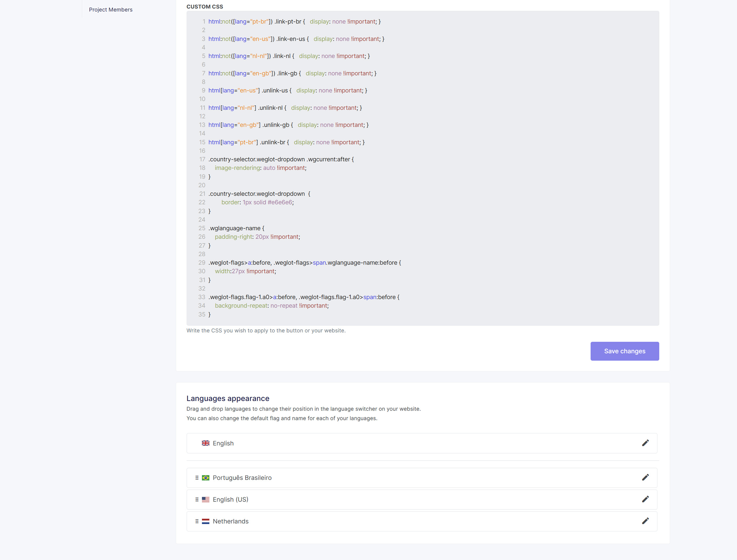The height and width of the screenshot is (560, 737).
Task: Click the background-repeat no-repeat line
Action: click(x=271, y=306)
